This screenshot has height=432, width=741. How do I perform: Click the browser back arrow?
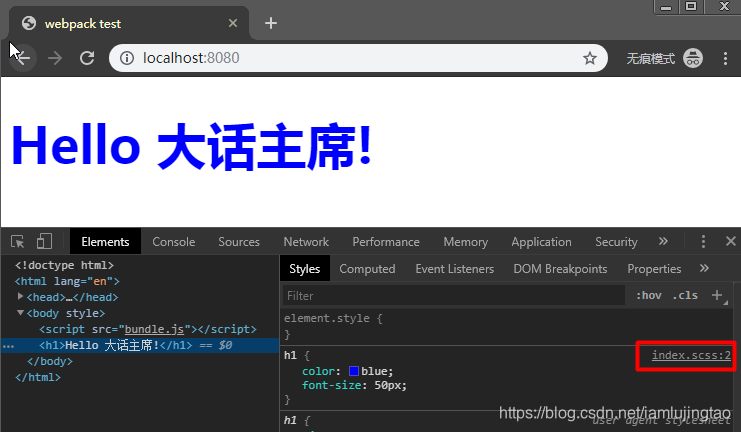(23, 58)
